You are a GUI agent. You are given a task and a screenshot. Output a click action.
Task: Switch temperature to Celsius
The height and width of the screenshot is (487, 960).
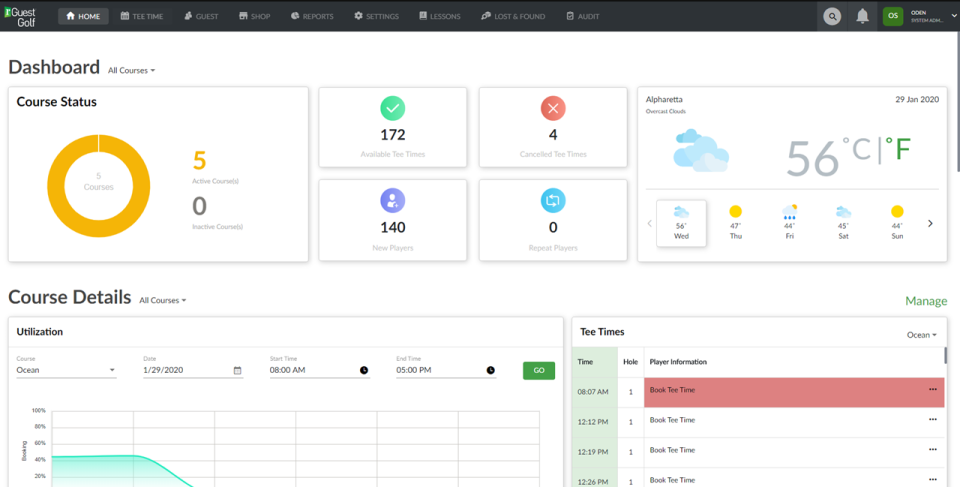(857, 149)
